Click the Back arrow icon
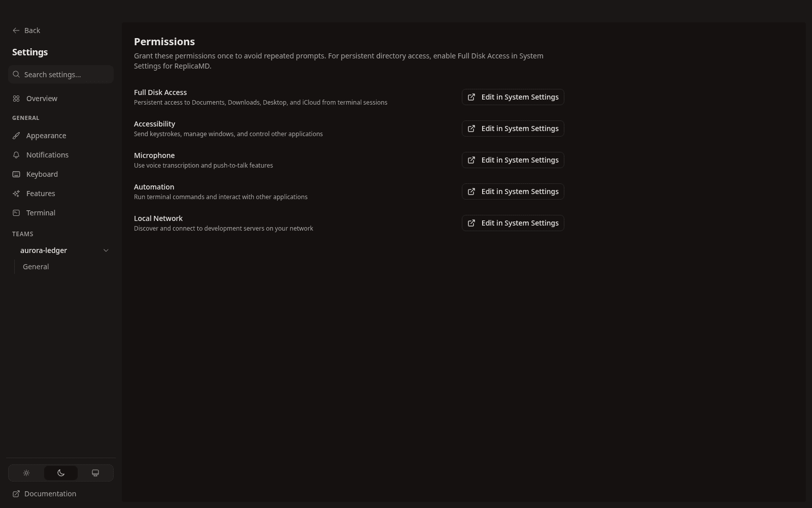This screenshot has height=508, width=812. tap(16, 30)
